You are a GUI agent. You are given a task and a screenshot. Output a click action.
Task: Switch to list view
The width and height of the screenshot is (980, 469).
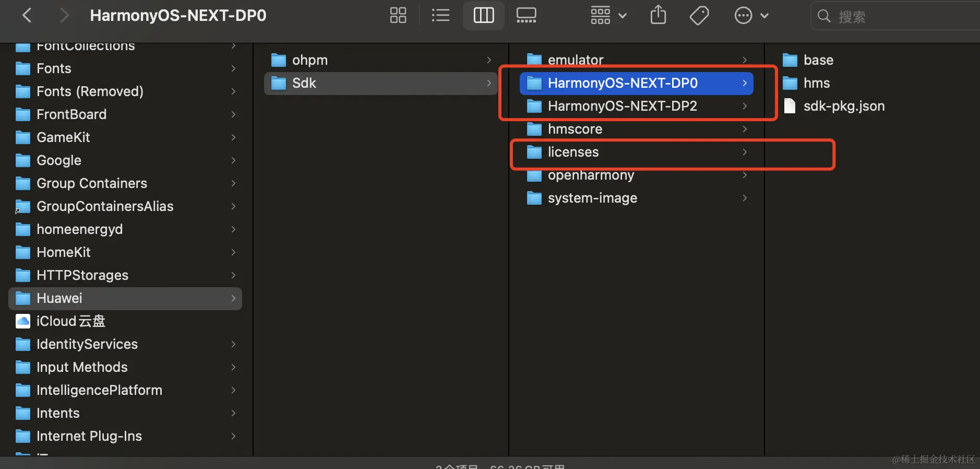440,16
